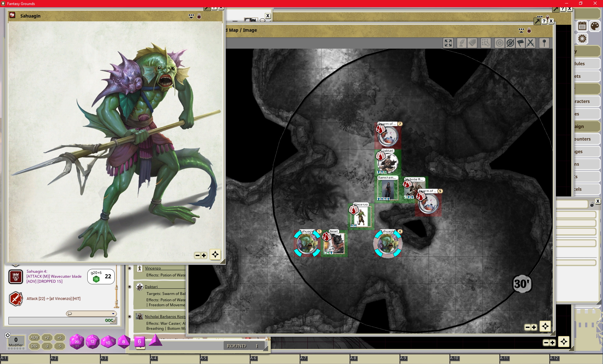603x364 pixels.
Task: Toggle the +5 modifier button
Action: point(60,338)
